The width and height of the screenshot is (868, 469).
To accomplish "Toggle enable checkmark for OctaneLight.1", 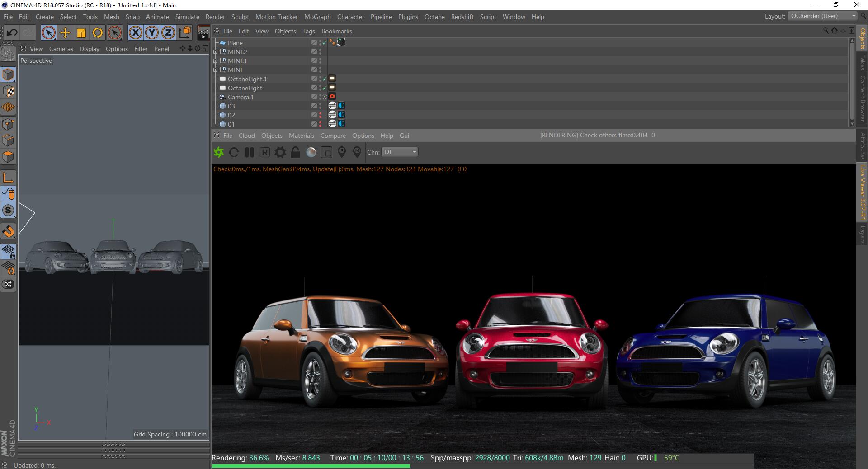I will (324, 79).
